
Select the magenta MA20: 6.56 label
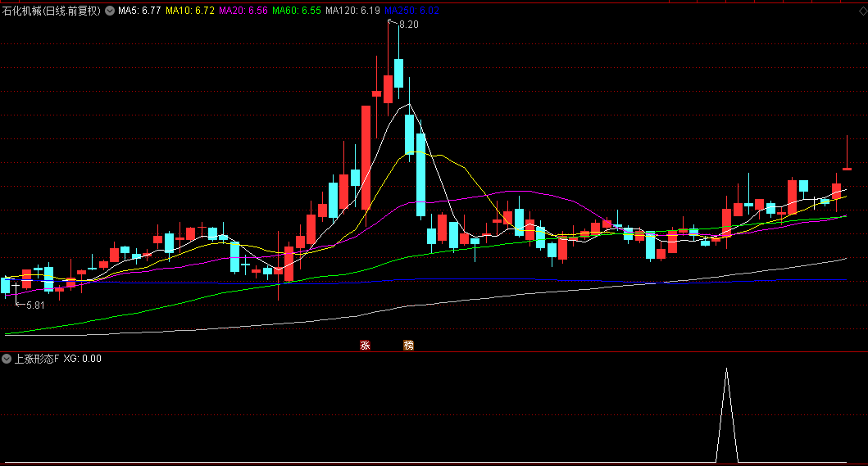(x=243, y=11)
